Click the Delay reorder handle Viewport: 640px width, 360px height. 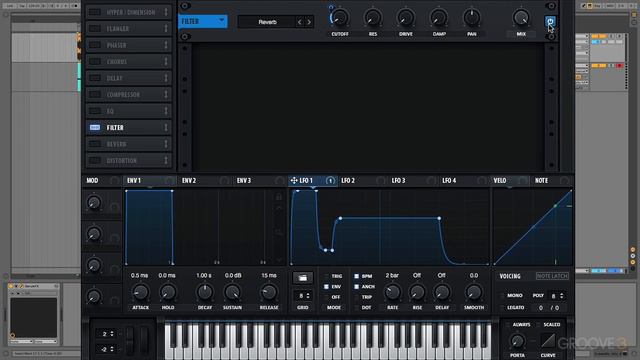click(166, 78)
